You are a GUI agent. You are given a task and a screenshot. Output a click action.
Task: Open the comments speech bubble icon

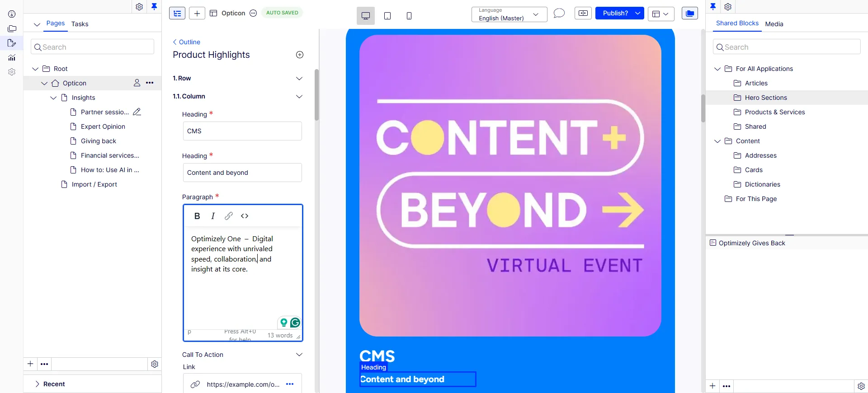click(x=559, y=14)
